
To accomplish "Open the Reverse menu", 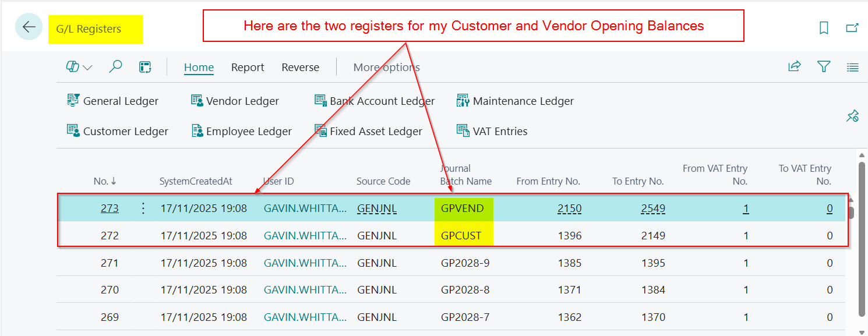I will (x=300, y=68).
